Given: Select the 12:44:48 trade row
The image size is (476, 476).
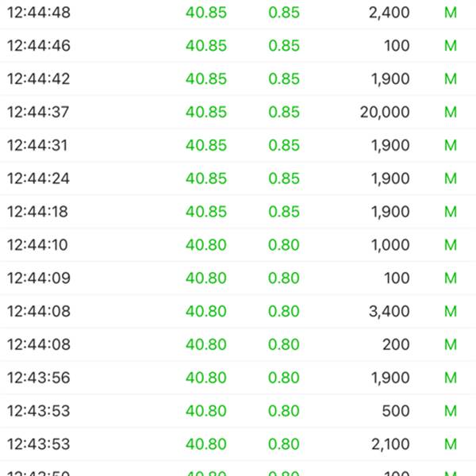Looking at the screenshot, I should point(238,13).
